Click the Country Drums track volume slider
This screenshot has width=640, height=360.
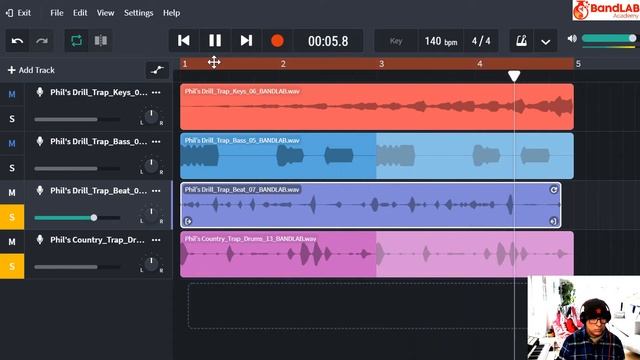(x=77, y=267)
